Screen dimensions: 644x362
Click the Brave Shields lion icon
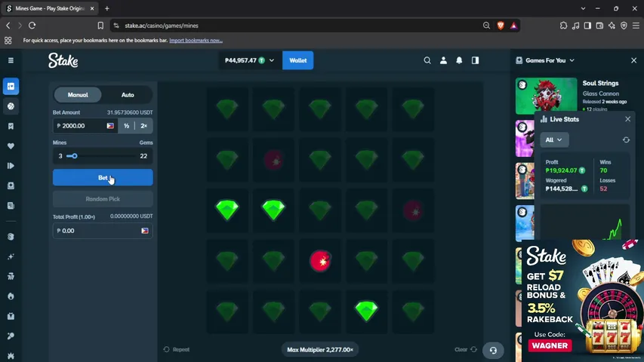coord(501,26)
